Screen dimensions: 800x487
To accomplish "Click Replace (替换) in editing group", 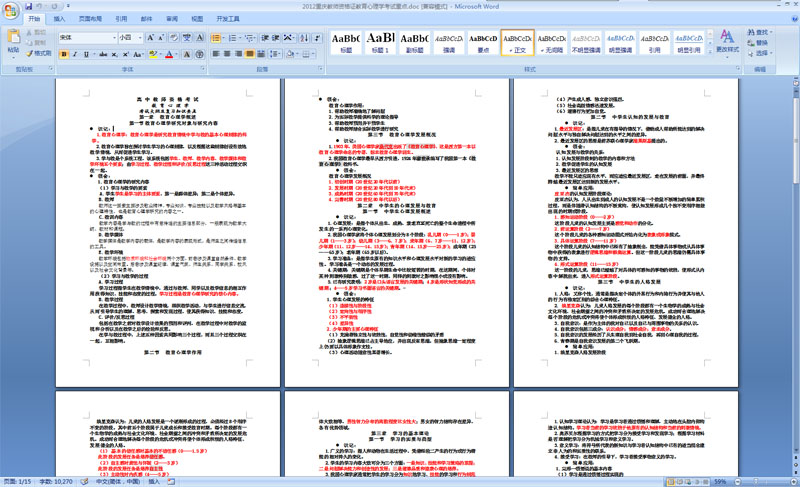I will [758, 42].
